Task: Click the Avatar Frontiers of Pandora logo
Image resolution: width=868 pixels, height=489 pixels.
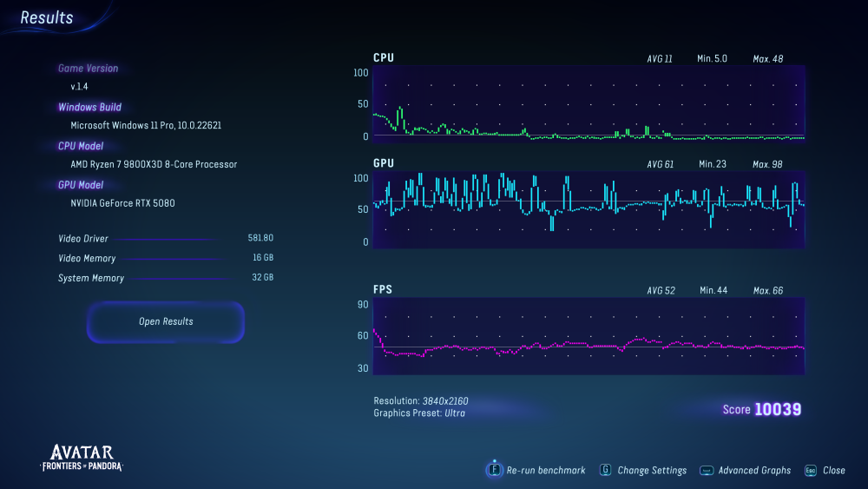Action: (x=82, y=458)
